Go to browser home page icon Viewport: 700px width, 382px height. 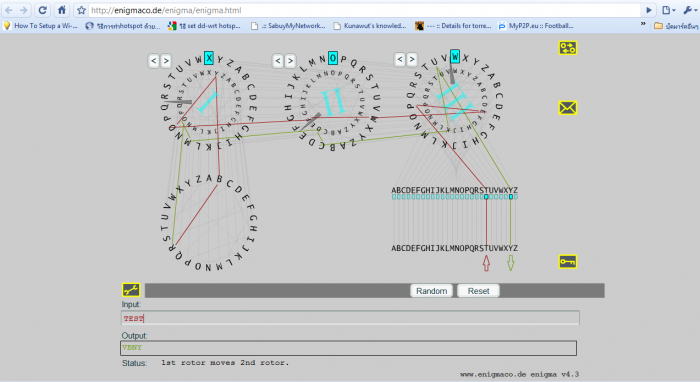click(x=62, y=10)
